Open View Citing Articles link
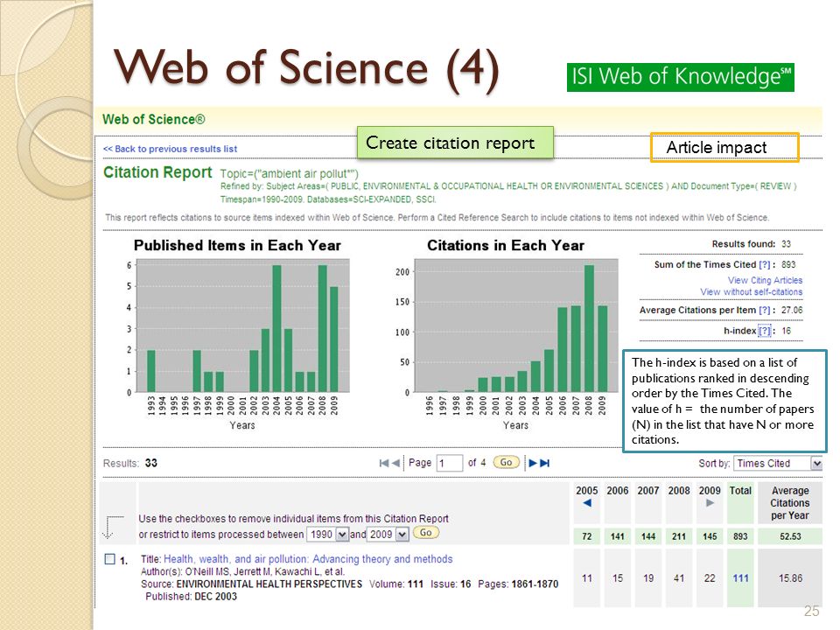 (x=765, y=280)
